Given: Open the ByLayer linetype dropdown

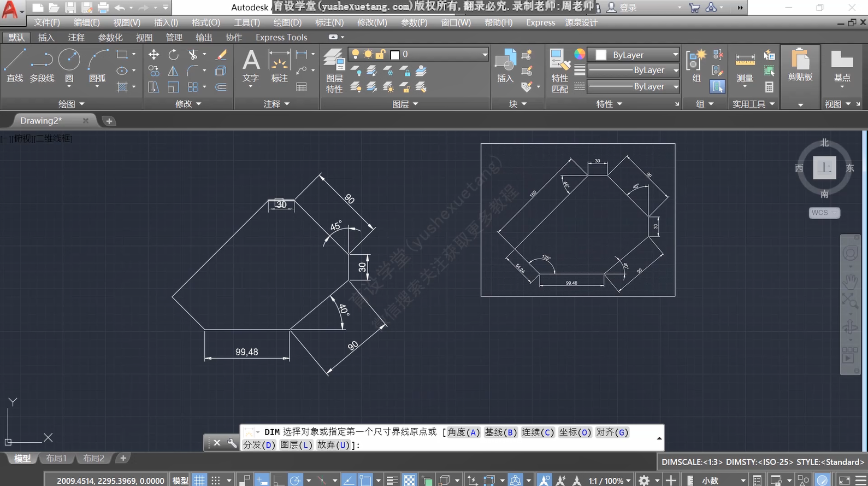Looking at the screenshot, I should [x=634, y=86].
